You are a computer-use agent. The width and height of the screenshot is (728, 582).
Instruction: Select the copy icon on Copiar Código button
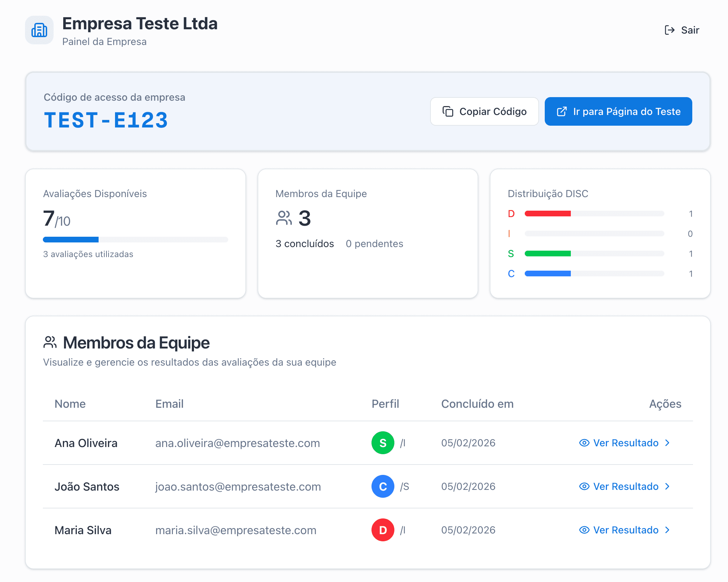coord(448,111)
